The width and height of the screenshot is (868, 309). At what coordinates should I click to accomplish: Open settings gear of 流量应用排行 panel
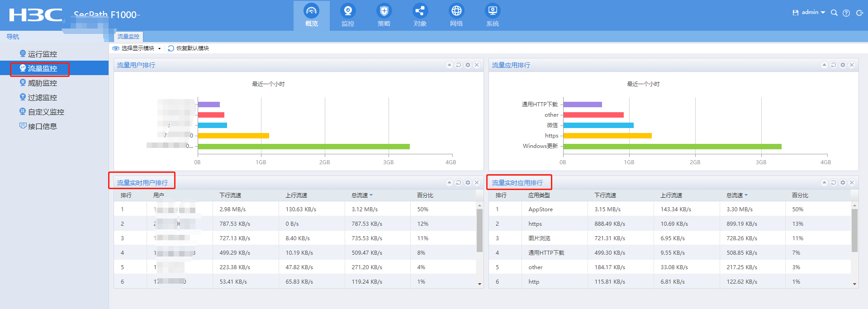[x=843, y=65]
